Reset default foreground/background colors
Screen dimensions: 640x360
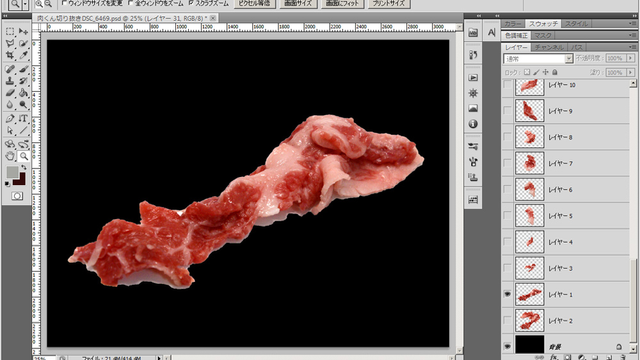point(7,184)
